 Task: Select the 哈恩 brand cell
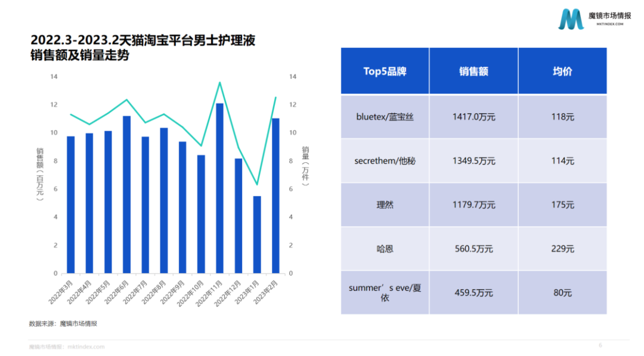pyautogui.click(x=385, y=249)
